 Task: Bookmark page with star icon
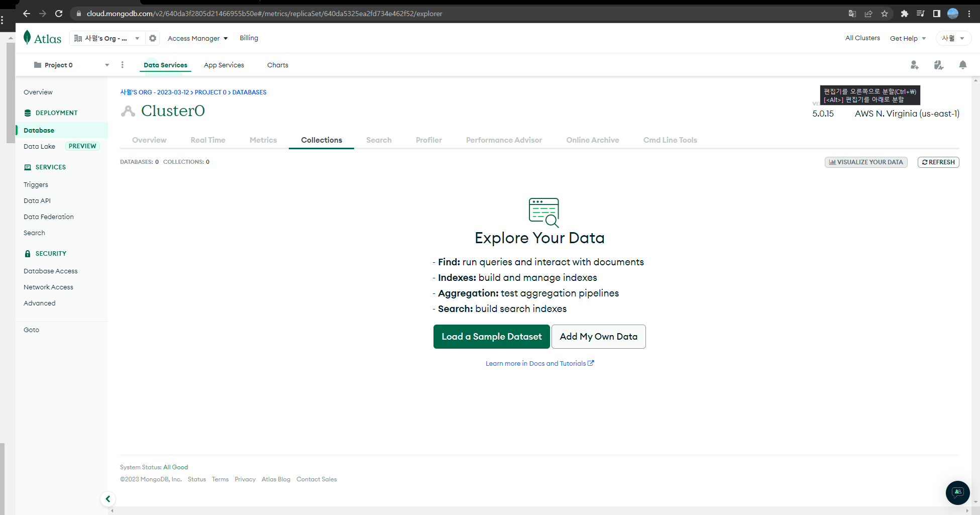[x=885, y=14]
